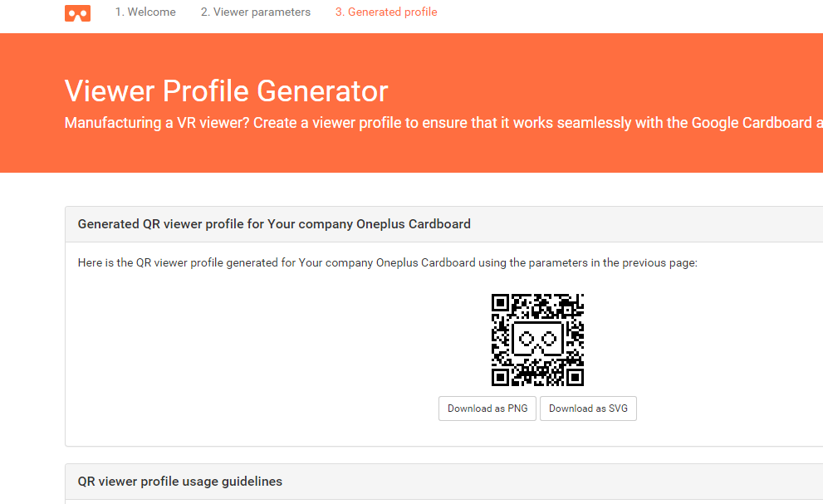This screenshot has width=823, height=504.
Task: Click the Generated QR viewer profile panel header
Action: (444, 224)
